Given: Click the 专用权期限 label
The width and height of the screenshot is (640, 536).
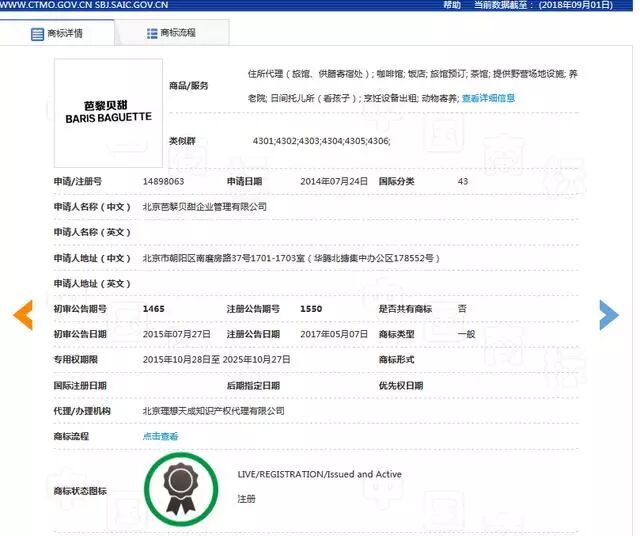Looking at the screenshot, I should click(x=76, y=360).
